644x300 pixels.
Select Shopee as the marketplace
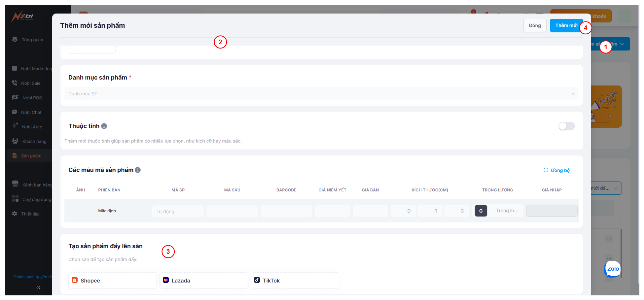click(112, 281)
